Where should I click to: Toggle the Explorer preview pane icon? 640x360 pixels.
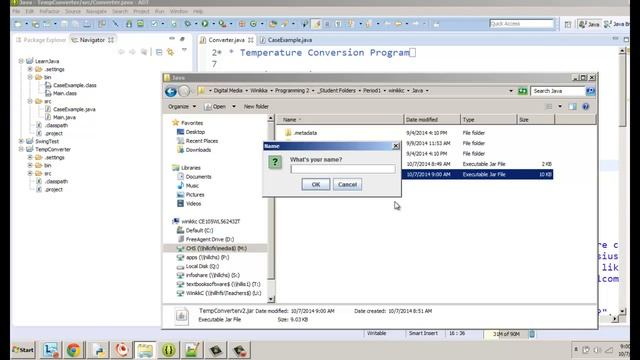pyautogui.click(x=573, y=107)
